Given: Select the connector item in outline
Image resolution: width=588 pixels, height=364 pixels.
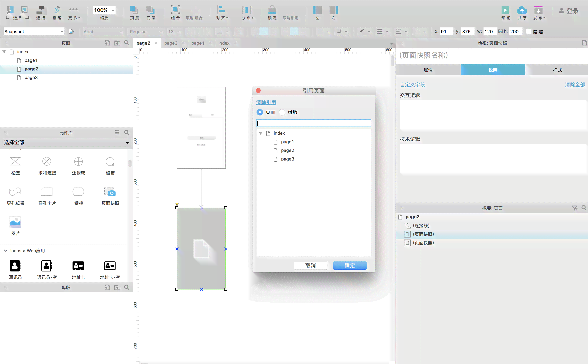Looking at the screenshot, I should [x=421, y=225].
